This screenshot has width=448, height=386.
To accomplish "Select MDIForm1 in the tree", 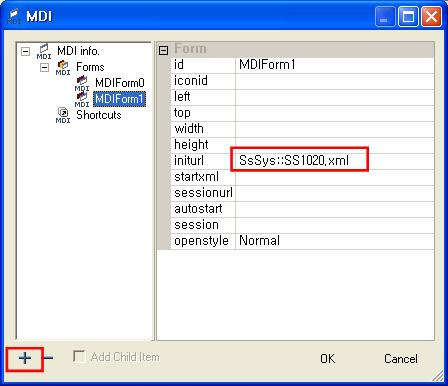I will click(x=119, y=99).
